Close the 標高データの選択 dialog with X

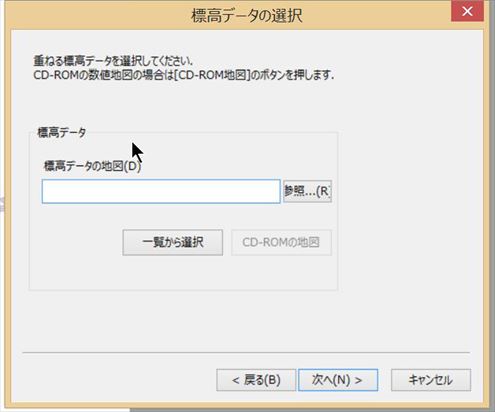(467, 11)
